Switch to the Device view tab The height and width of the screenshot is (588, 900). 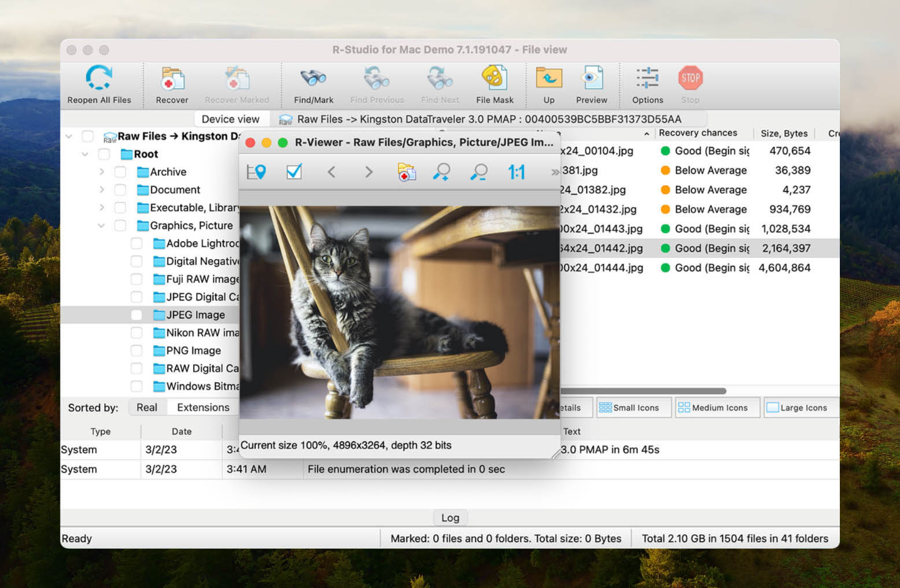click(230, 119)
